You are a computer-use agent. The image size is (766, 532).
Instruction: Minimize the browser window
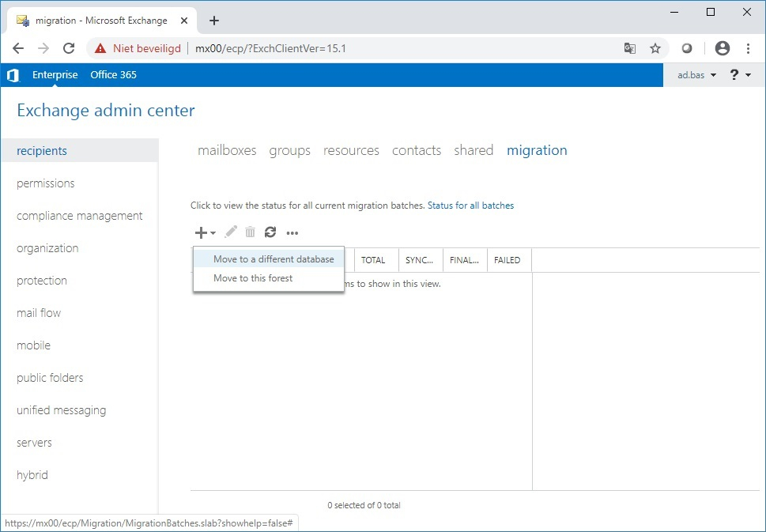point(674,12)
